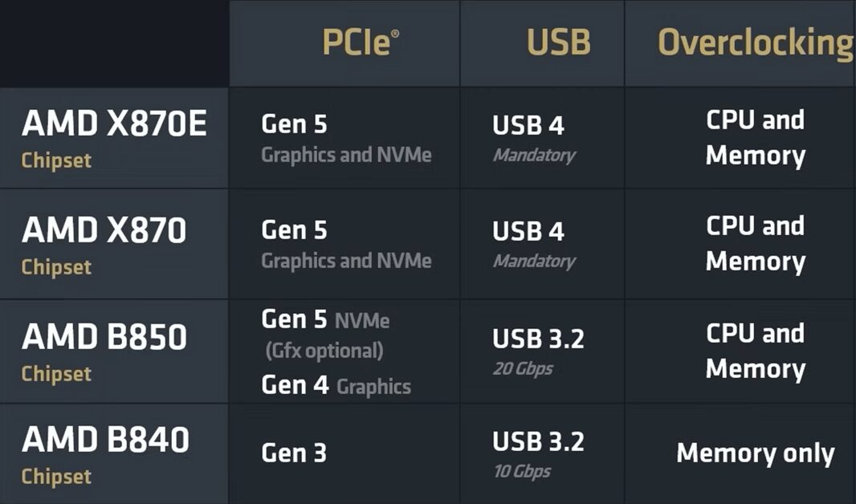The height and width of the screenshot is (504, 856).
Task: Click the Memory only overclocking cell
Action: pyautogui.click(x=755, y=453)
